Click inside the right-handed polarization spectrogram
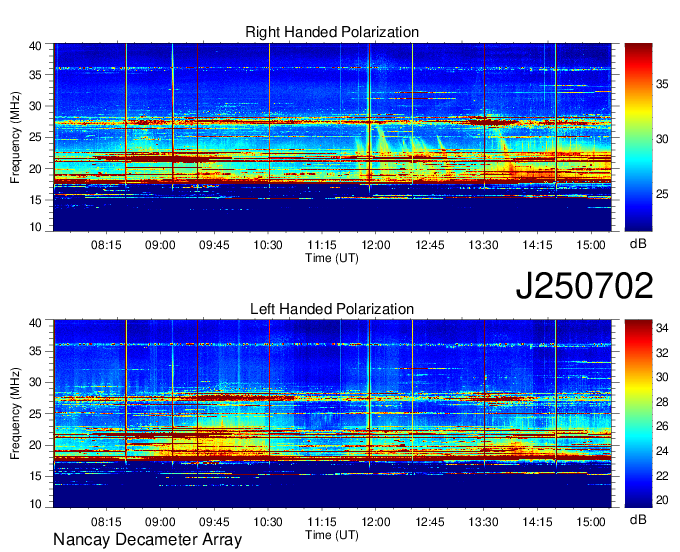Image resolution: width=680 pixels, height=552 pixels. coord(332,137)
